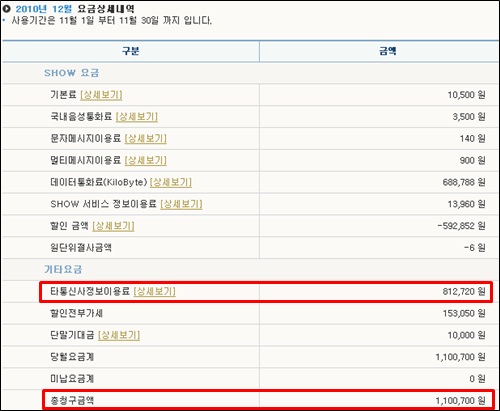This screenshot has width=500, height=411.
Task: Click the 기본료 row label
Action: point(63,95)
